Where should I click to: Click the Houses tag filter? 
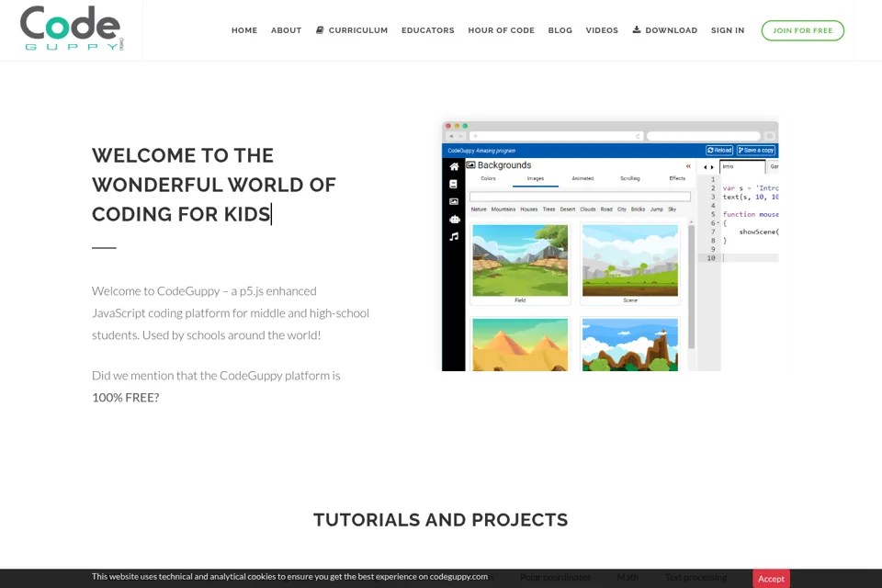click(529, 209)
